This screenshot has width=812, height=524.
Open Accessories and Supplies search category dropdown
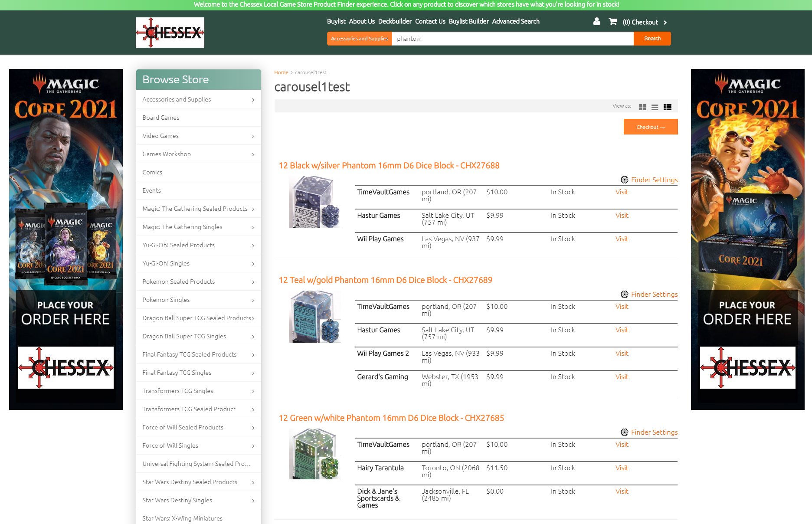pos(360,39)
